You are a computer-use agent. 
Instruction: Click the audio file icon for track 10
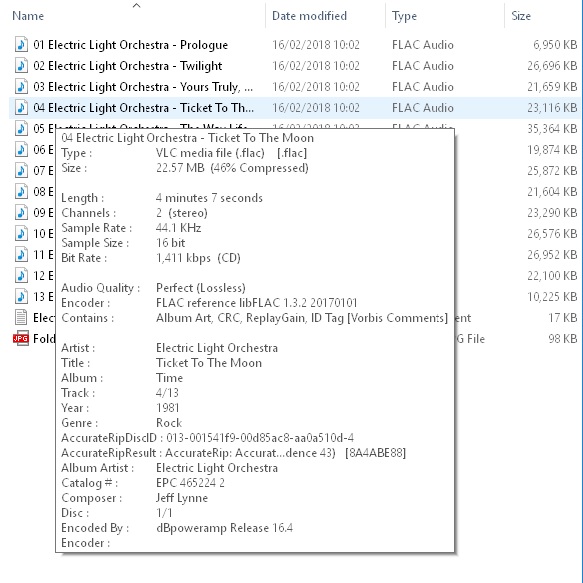tap(21, 233)
